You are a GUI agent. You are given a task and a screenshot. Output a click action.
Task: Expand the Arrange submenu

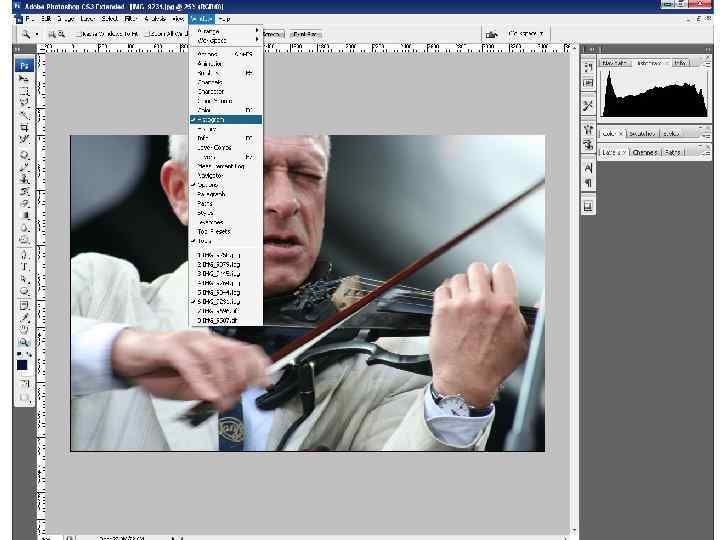pyautogui.click(x=226, y=31)
